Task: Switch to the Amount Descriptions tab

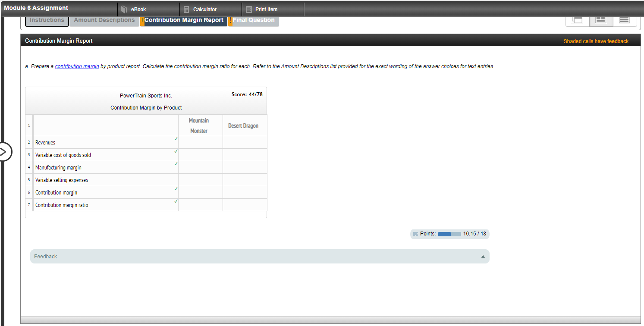Action: point(104,20)
